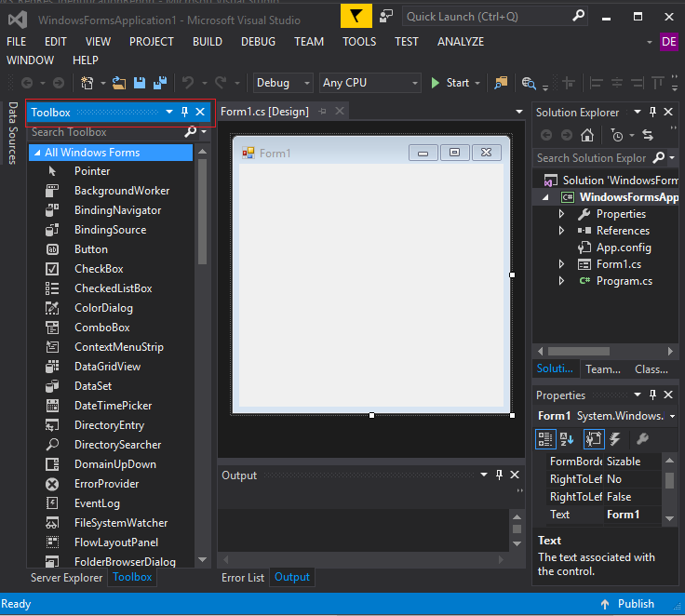This screenshot has width=685, height=616.
Task: Switch to the Class View tab
Action: click(651, 369)
